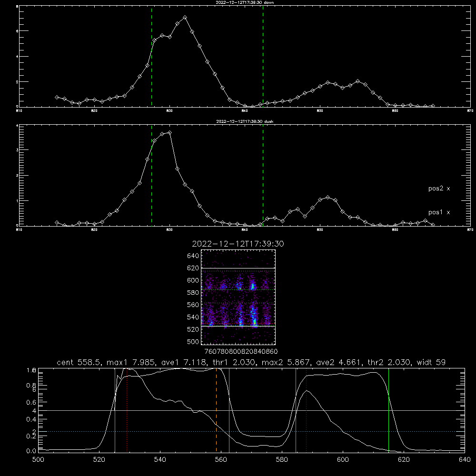Image resolution: width=476 pixels, height=476 pixels.
Task: Click the left green dashed line in dawn plot
Action: coord(151,56)
